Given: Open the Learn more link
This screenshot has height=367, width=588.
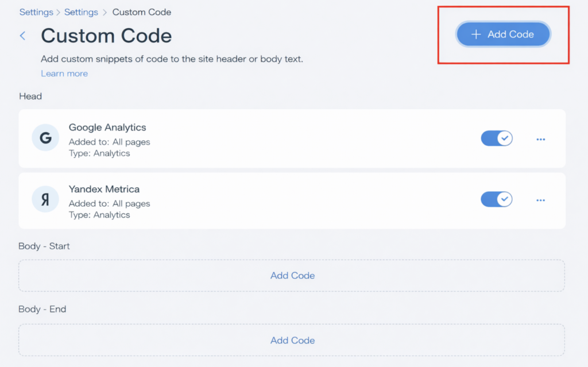Looking at the screenshot, I should point(64,74).
